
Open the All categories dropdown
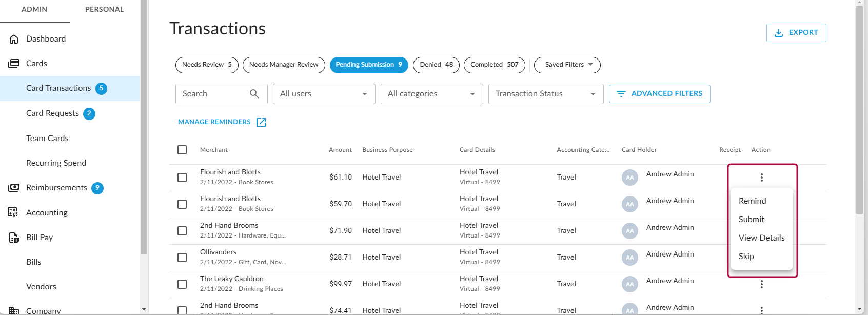coord(431,94)
